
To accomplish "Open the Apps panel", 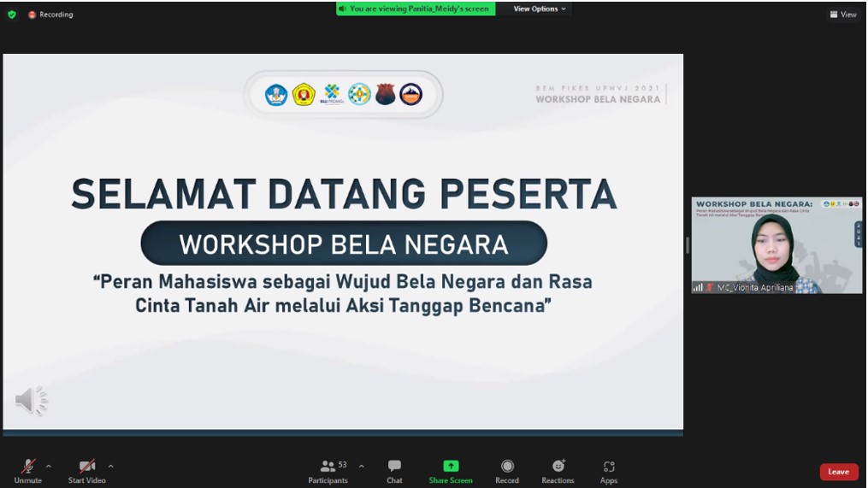I will [609, 471].
